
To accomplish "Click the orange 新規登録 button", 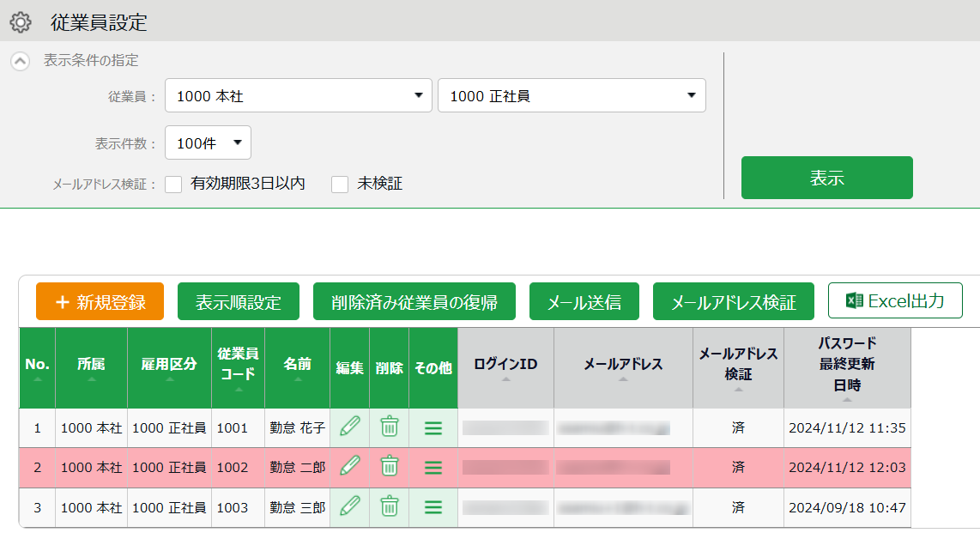I will coord(100,301).
